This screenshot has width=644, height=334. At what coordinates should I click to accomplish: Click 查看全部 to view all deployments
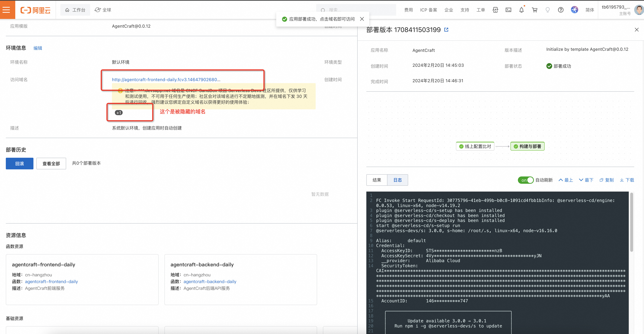click(x=51, y=163)
